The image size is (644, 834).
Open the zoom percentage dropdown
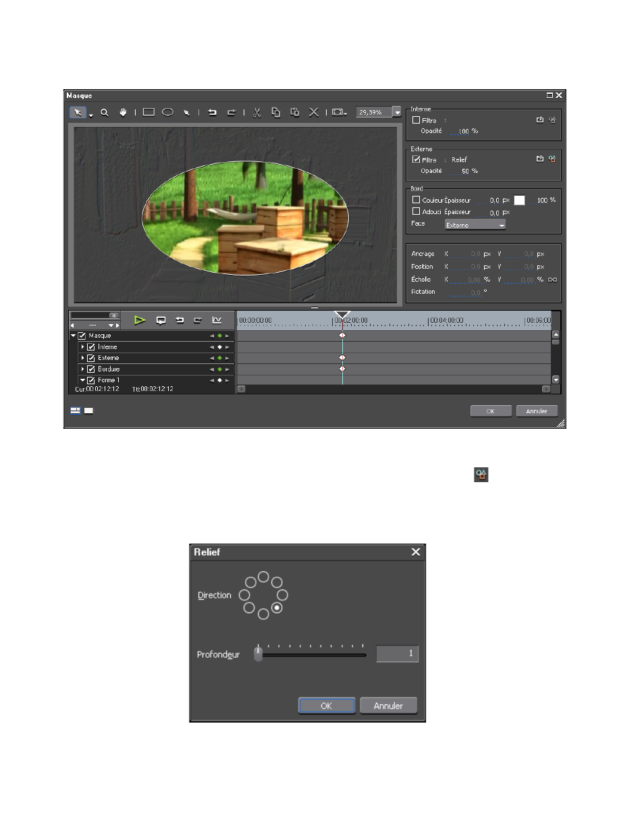pos(397,112)
